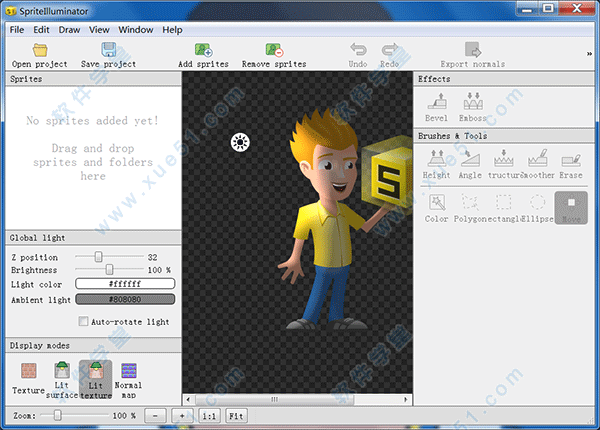600x430 pixels.
Task: Open the Window menu
Action: click(135, 30)
